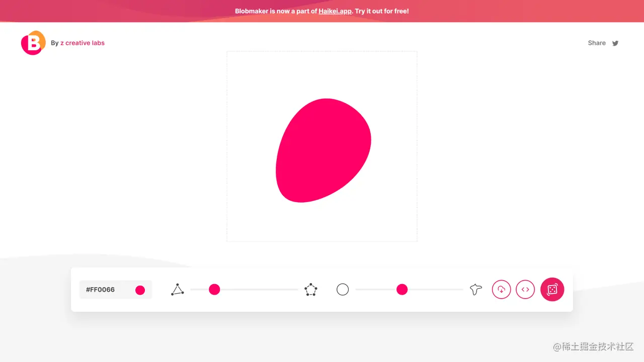
Task: Click the circle icon for low randomness
Action: (x=343, y=290)
